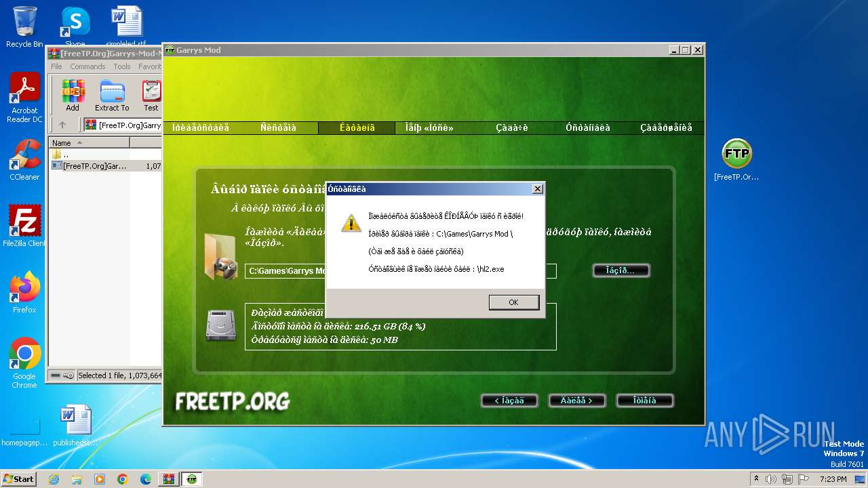Open the simpleled.rtf document on the desktop
868x488 pixels.
tap(126, 26)
